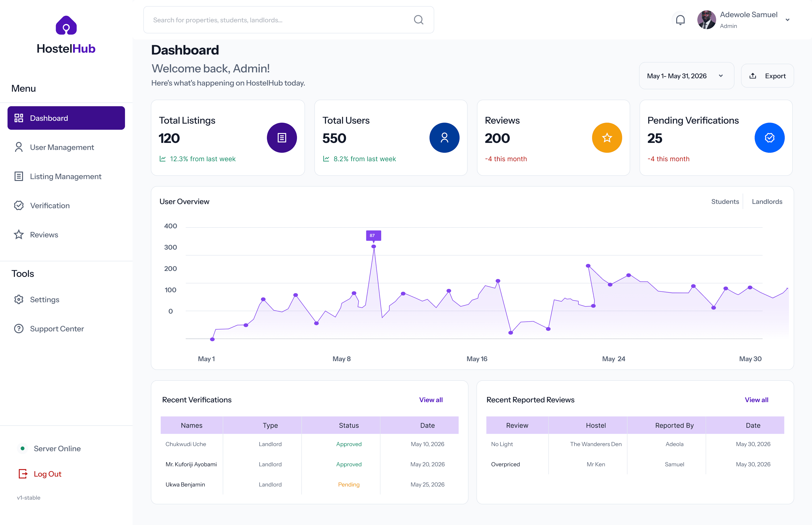812x525 pixels.
Task: Click the Adewole Samuel profile photo
Action: (x=706, y=20)
